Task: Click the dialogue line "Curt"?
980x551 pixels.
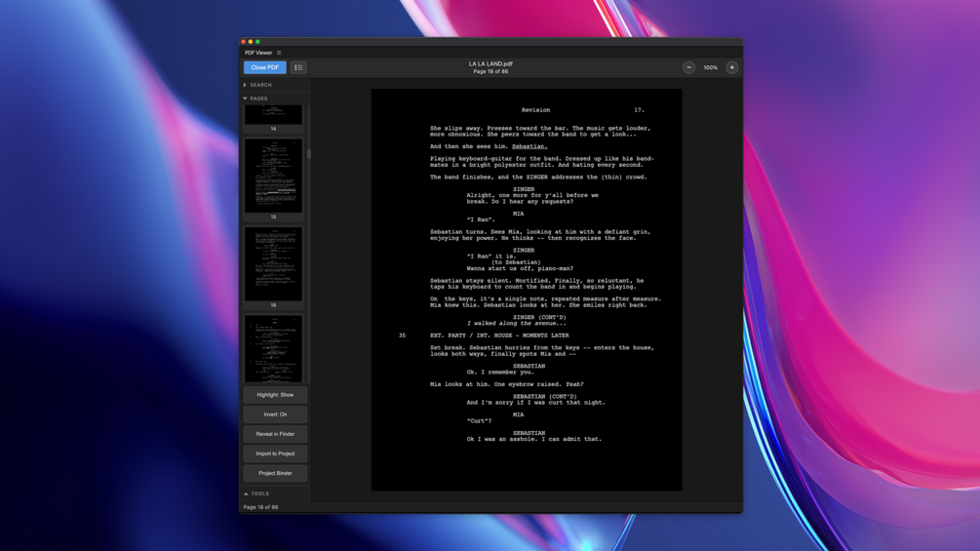Action: pyautogui.click(x=480, y=421)
